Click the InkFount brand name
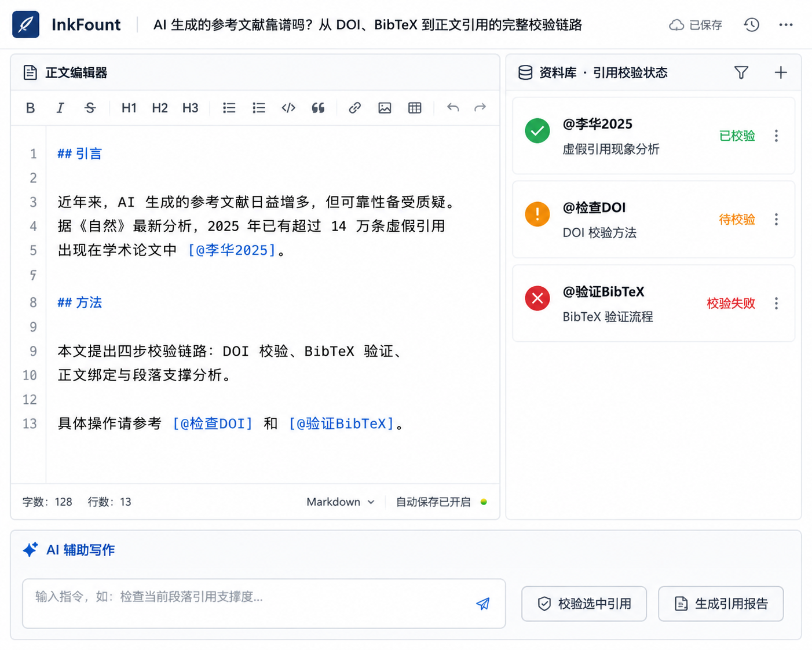 (x=86, y=25)
